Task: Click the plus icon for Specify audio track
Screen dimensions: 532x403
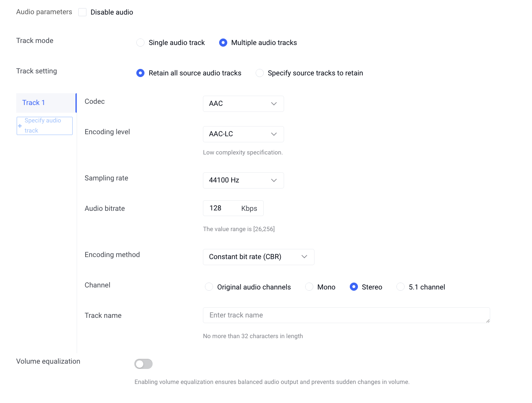Action: coord(20,126)
